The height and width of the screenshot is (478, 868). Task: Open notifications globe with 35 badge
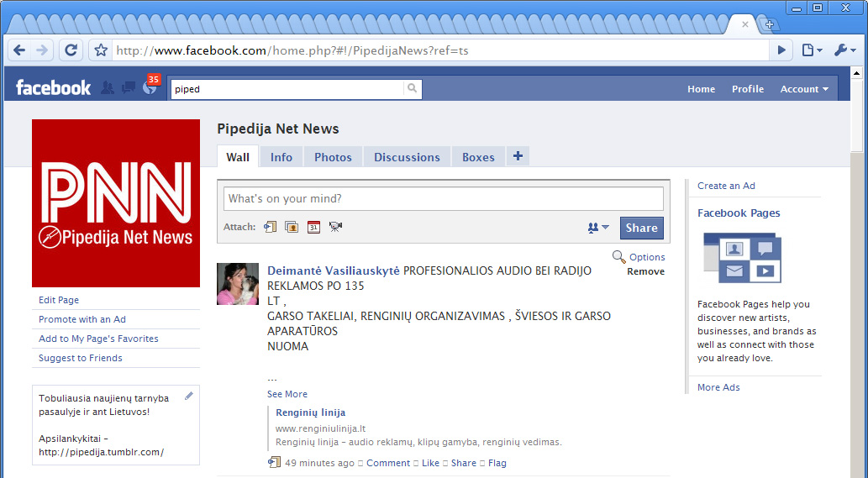[150, 88]
